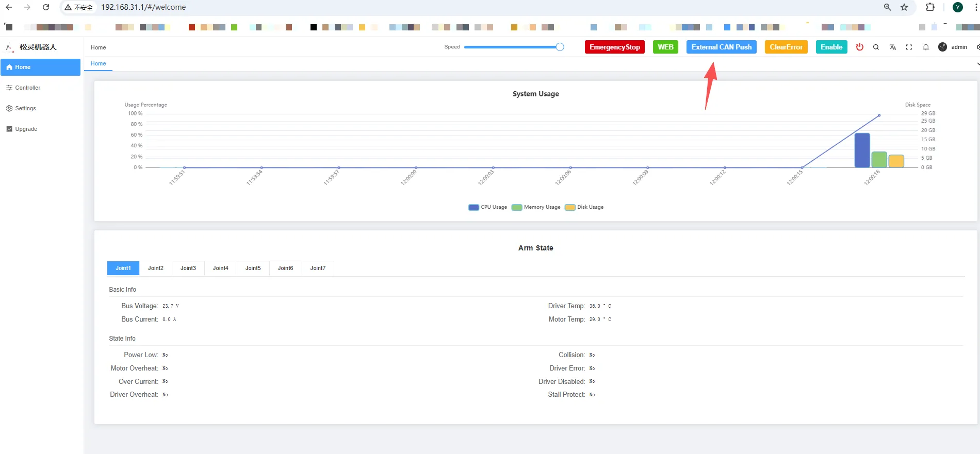The image size is (980, 454).
Task: Toggle Disk Usage legend series
Action: pyautogui.click(x=584, y=207)
